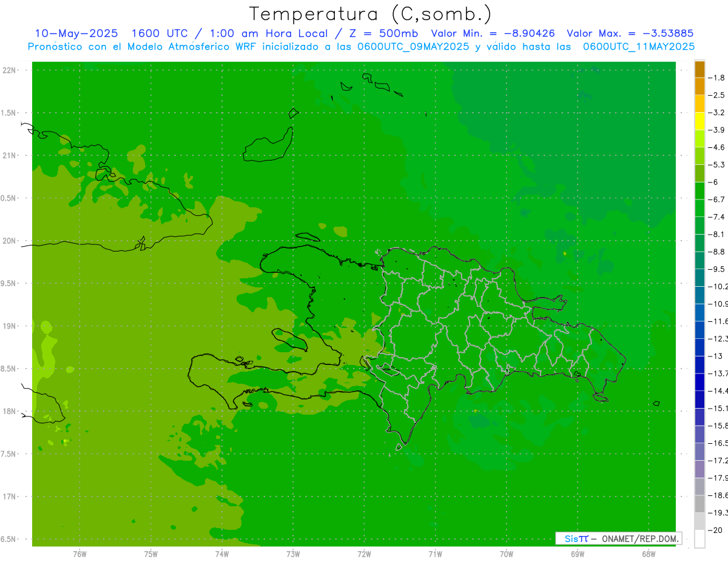The image size is (728, 562).
Task: Click the "72W" longitude axis label
Action: coord(364,554)
